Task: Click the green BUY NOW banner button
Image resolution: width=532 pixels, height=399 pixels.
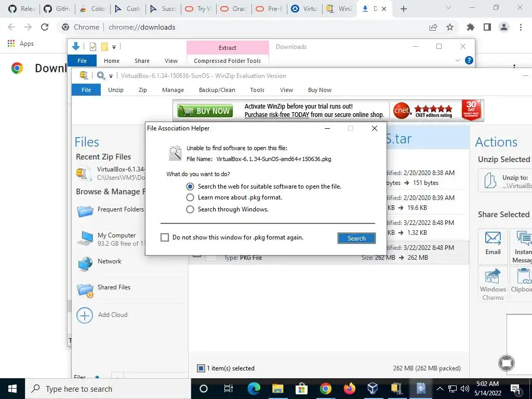Action: [x=205, y=111]
